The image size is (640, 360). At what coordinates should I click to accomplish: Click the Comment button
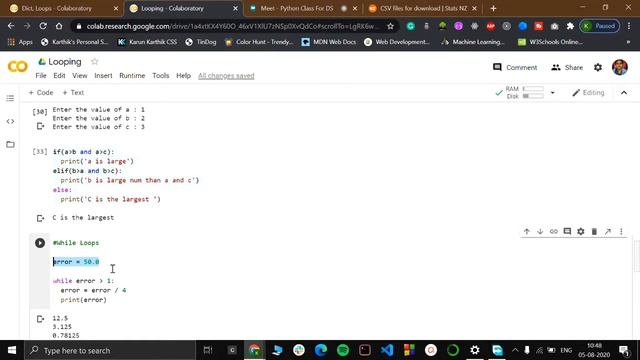tap(515, 67)
